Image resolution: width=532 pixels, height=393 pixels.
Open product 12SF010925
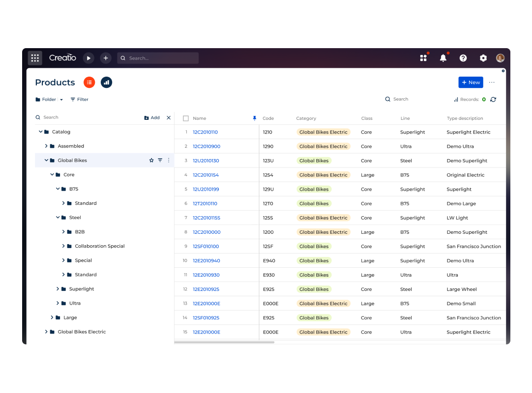pos(206,318)
